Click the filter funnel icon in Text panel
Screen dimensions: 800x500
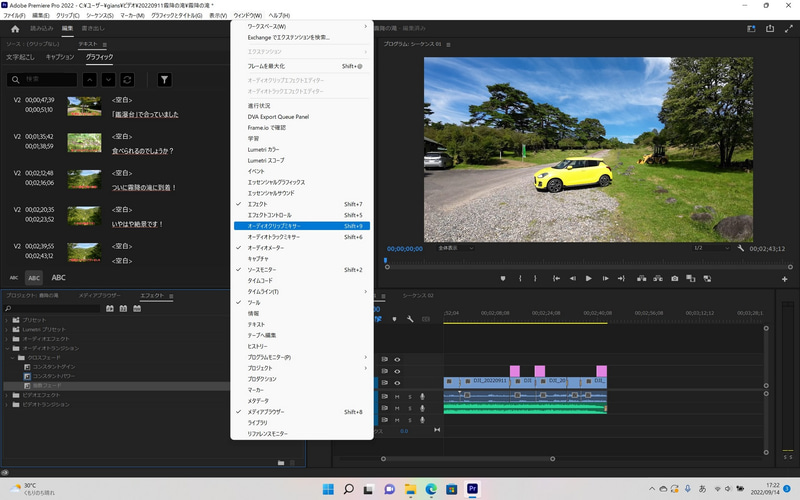(164, 79)
